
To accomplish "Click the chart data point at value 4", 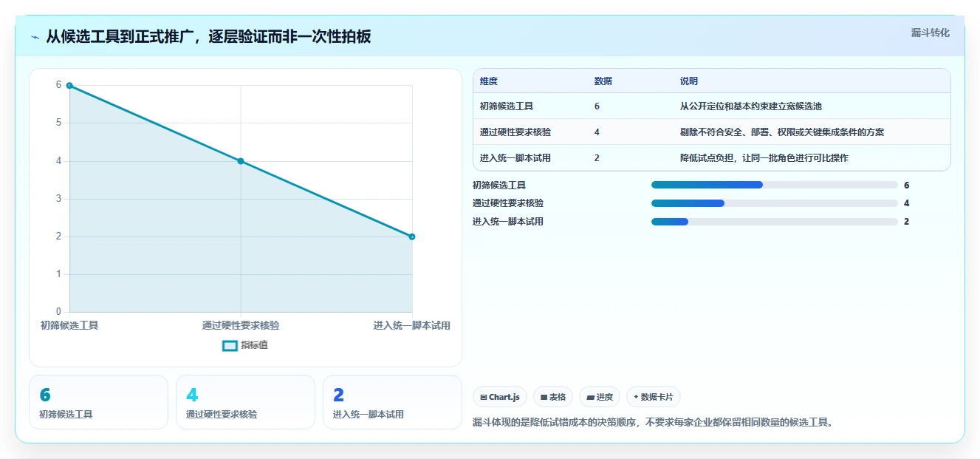I will 241,161.
